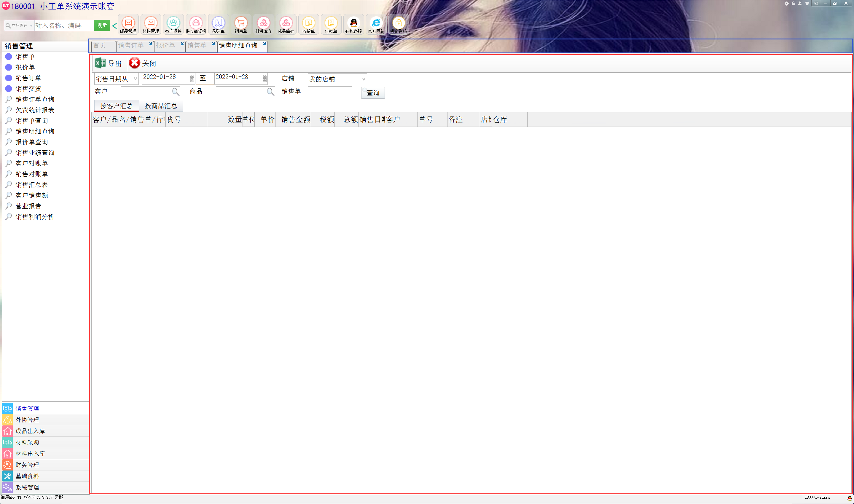Click the green 搜索 button
This screenshot has width=854, height=504.
tap(102, 25)
